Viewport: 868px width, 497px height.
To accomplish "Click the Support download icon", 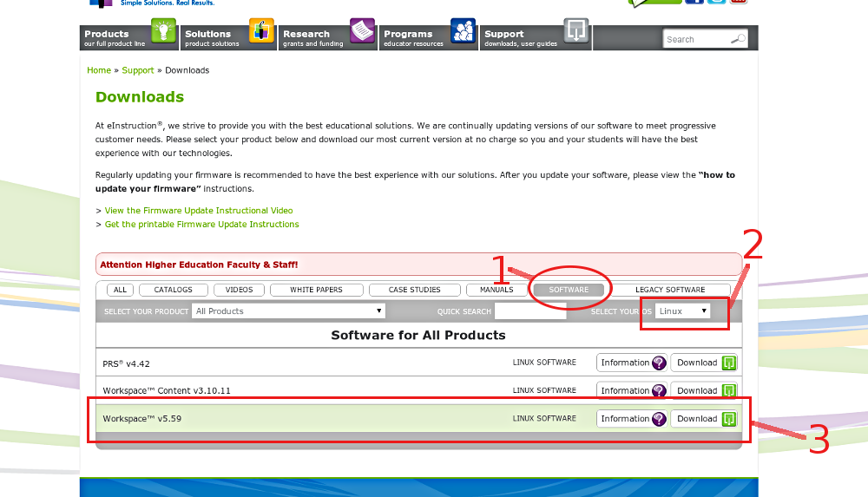I will pyautogui.click(x=575, y=30).
